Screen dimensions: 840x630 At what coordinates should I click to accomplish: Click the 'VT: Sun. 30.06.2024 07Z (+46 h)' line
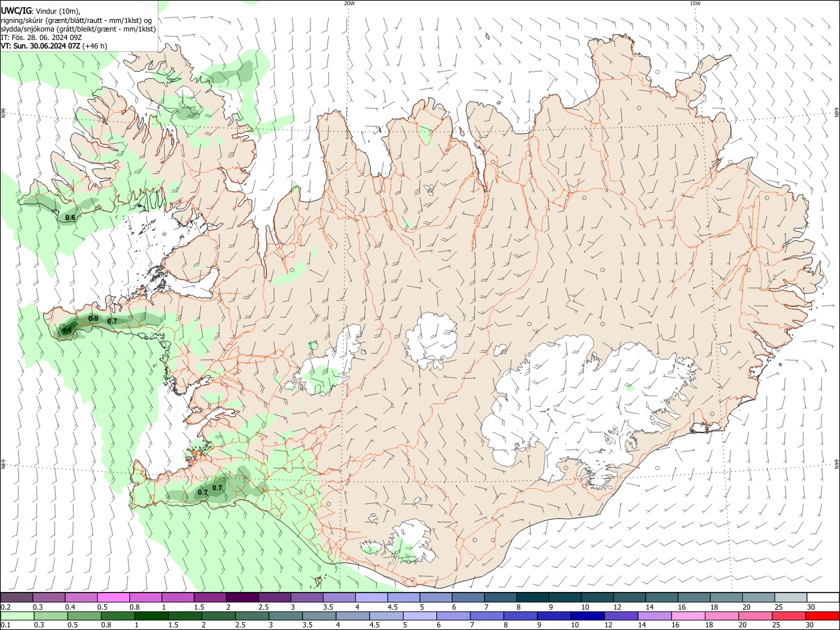click(54, 46)
